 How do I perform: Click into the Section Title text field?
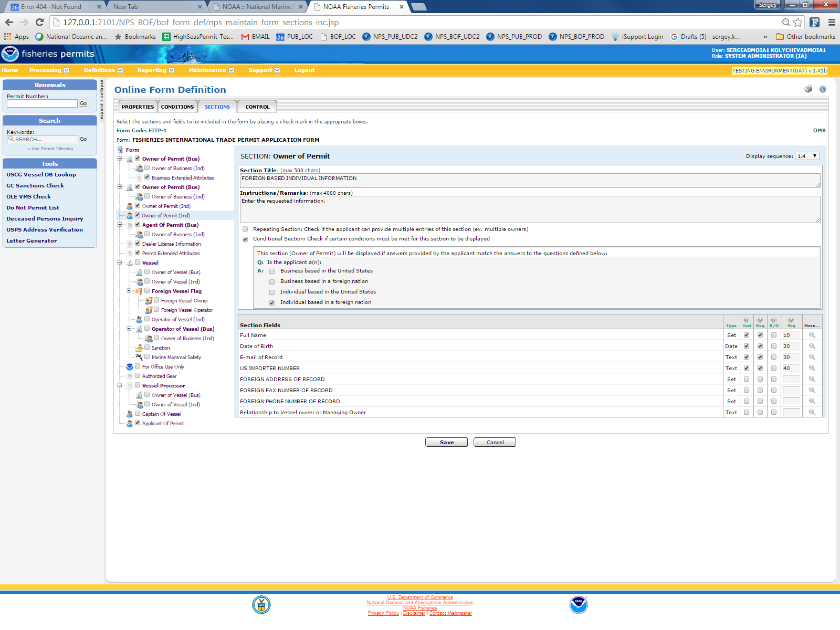(x=529, y=181)
